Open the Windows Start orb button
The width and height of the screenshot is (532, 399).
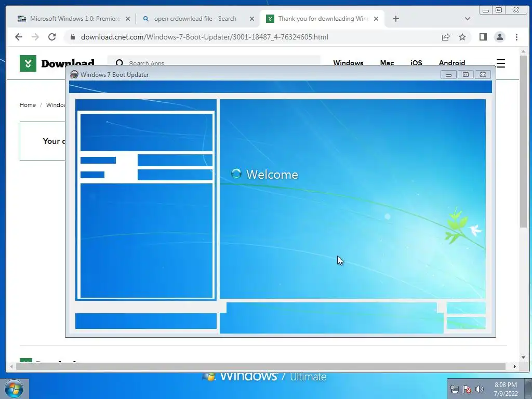pyautogui.click(x=14, y=389)
